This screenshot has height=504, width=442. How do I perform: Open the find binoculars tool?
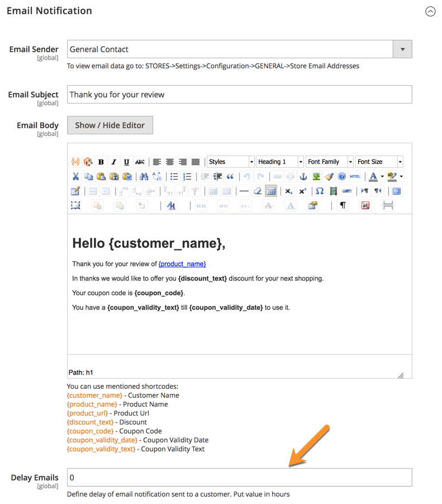click(144, 177)
